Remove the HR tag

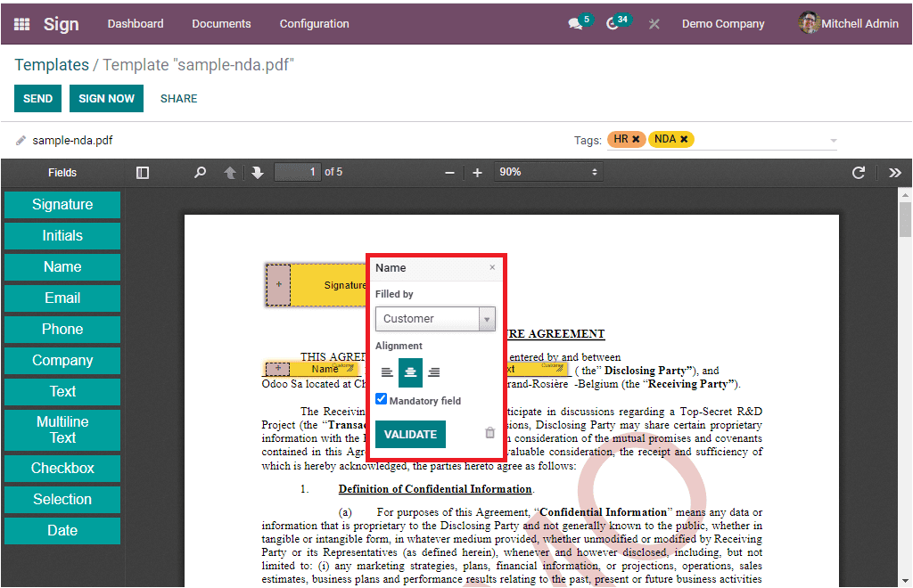tap(636, 139)
